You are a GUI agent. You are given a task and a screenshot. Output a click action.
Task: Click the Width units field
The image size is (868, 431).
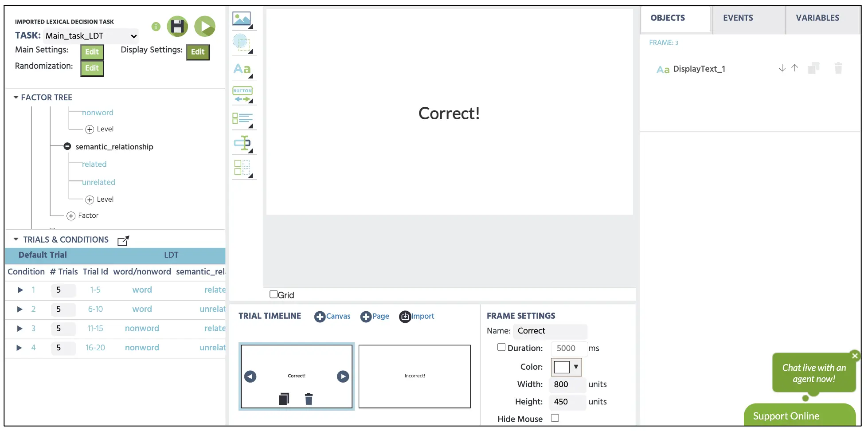point(567,384)
